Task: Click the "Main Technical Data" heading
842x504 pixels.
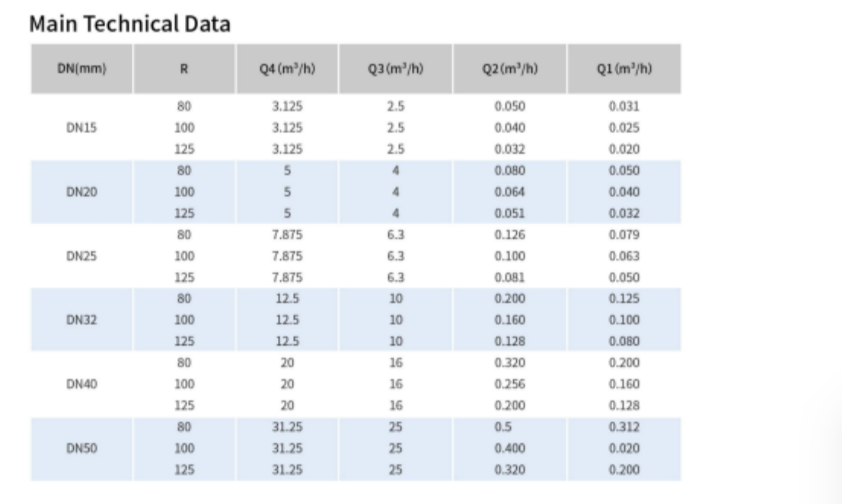Action: tap(129, 24)
